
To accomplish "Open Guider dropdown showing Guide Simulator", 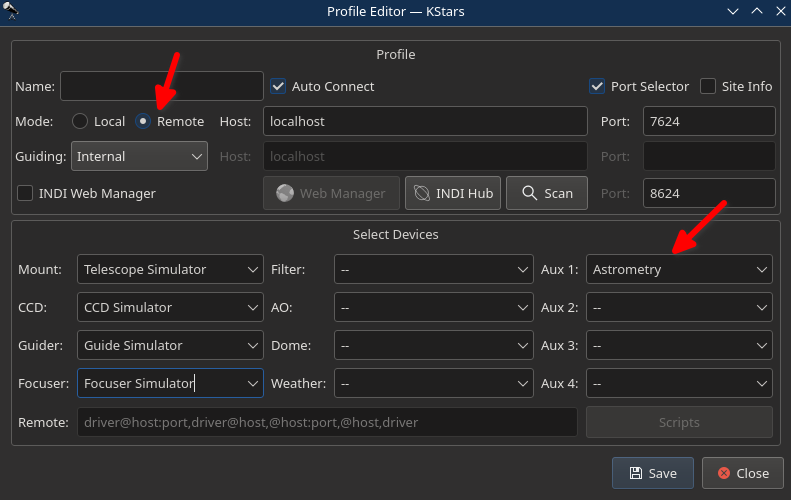I will pyautogui.click(x=170, y=345).
